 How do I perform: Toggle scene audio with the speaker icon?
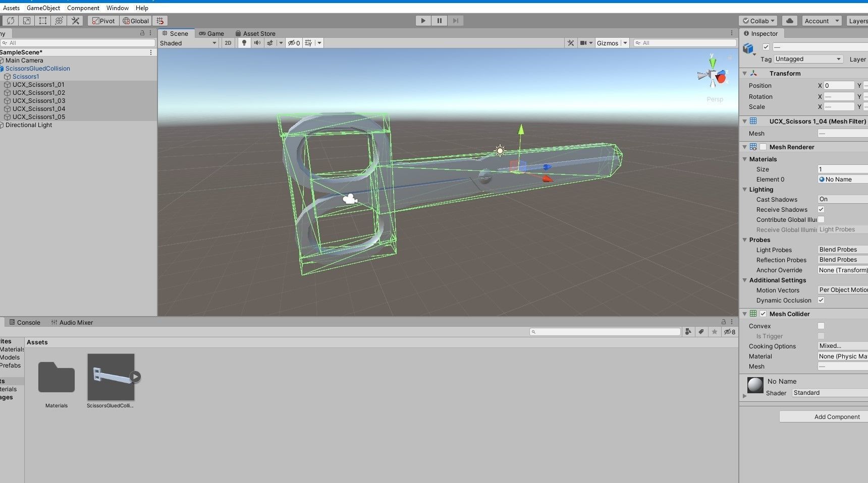pos(257,43)
